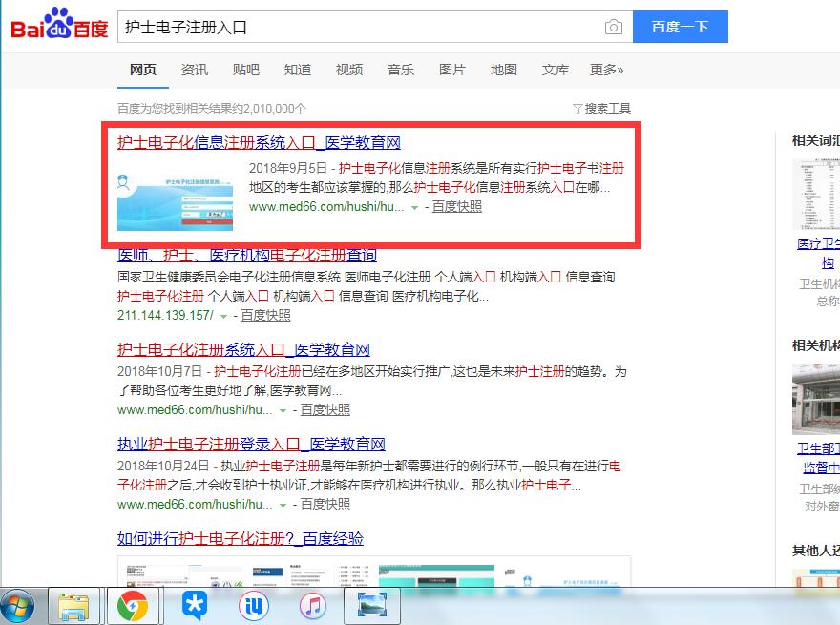The width and height of the screenshot is (840, 625).
Task: Launch iTunes from the taskbar
Action: (312, 605)
